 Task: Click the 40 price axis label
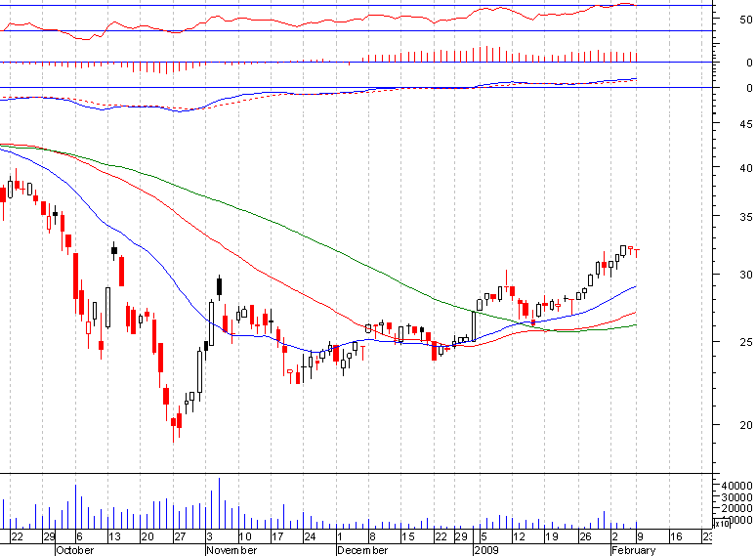746,168
